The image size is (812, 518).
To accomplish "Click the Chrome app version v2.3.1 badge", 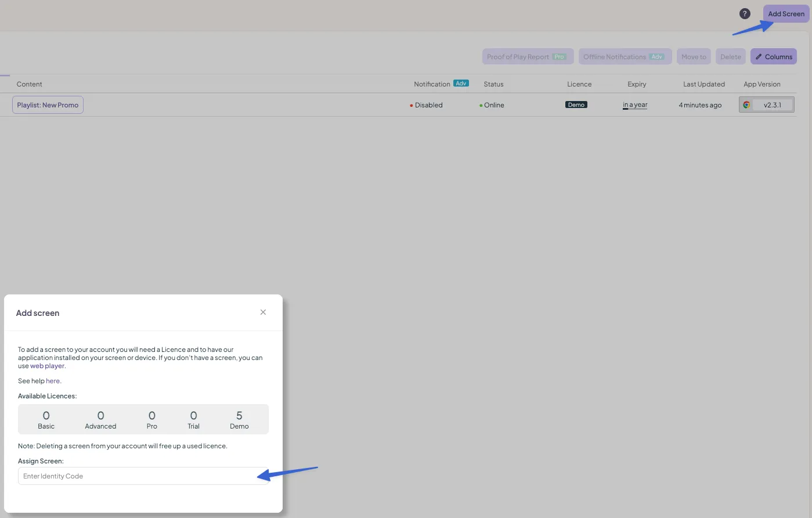I will point(766,105).
